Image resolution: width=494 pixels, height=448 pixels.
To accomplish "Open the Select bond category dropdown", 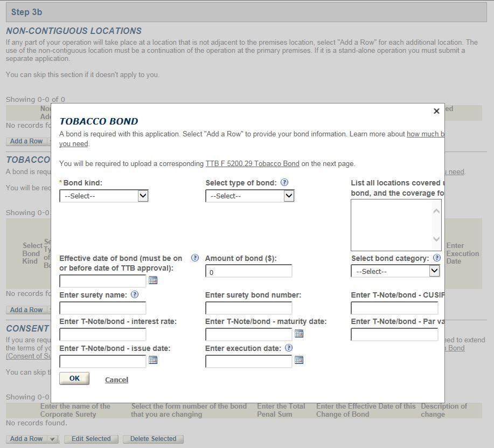I will 395,271.
